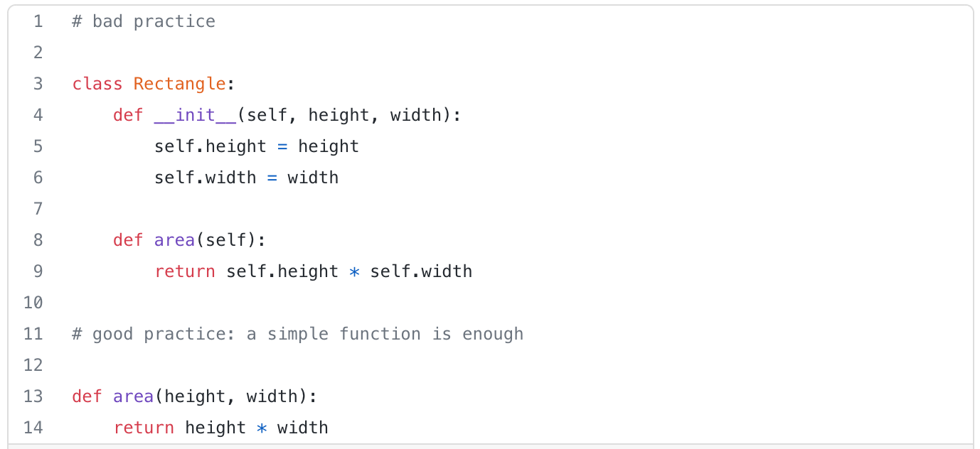Viewport: 980px width, 449px height.
Task: Click line number 1
Action: coord(38,21)
